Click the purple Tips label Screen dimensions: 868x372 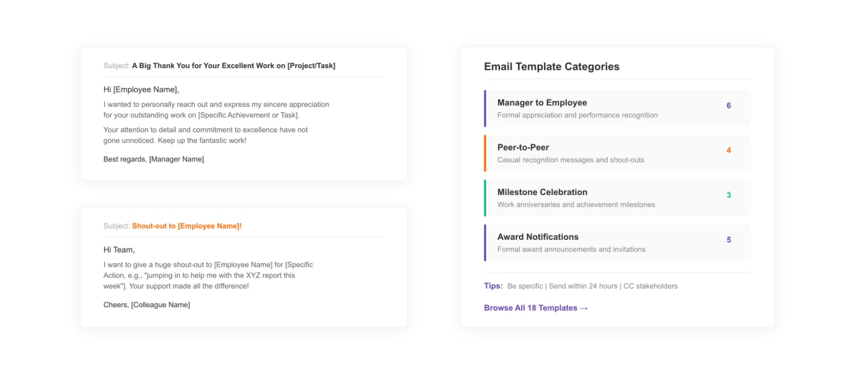pyautogui.click(x=493, y=286)
